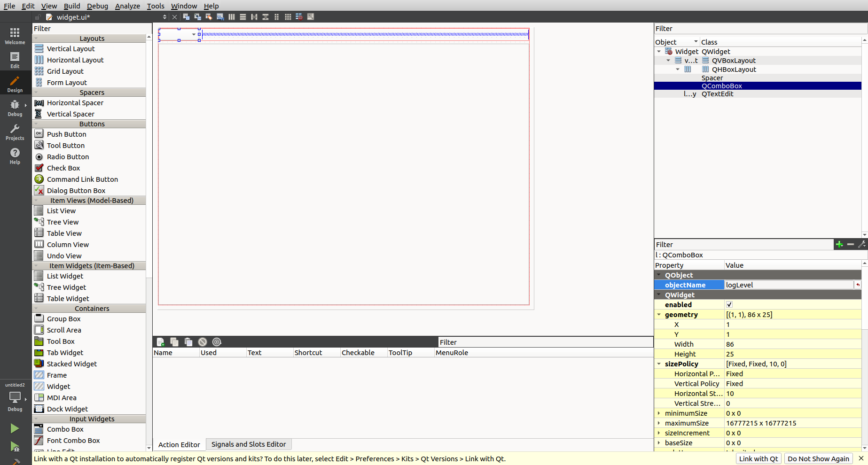Click Do Not Show Again button
This screenshot has height=465, width=868.
(818, 459)
